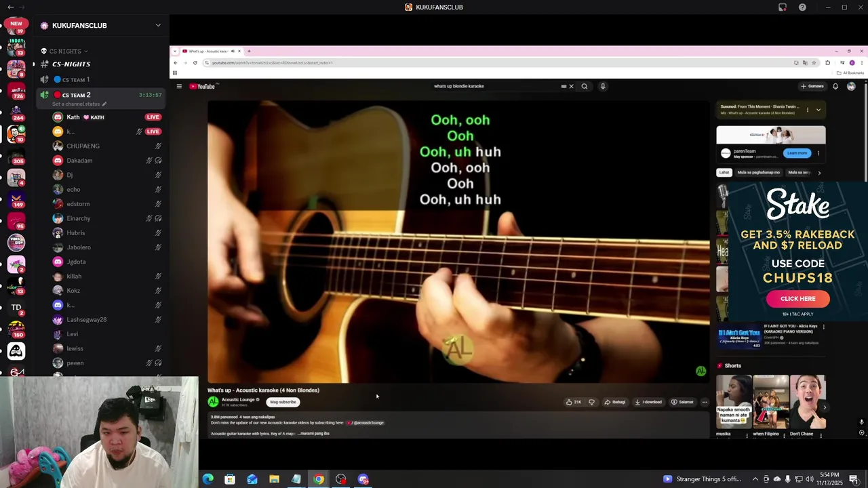Click Mag-subscribe for Acoustic Lounge
Viewport: 868px width, 488px height.
click(x=283, y=402)
